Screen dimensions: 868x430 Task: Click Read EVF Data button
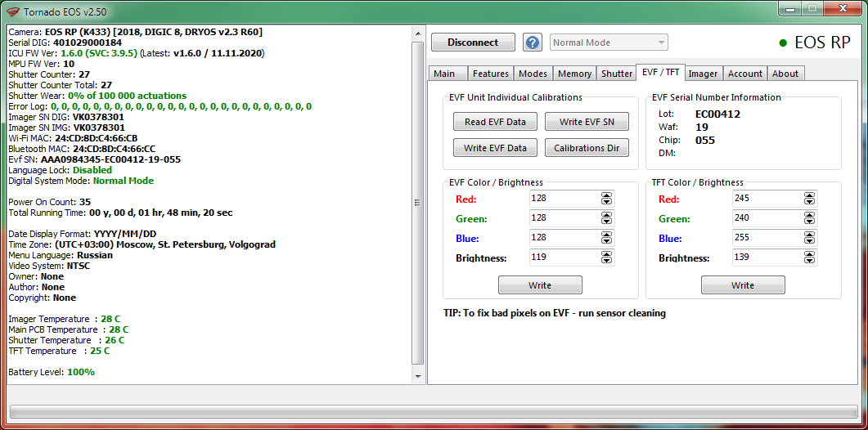tap(495, 122)
